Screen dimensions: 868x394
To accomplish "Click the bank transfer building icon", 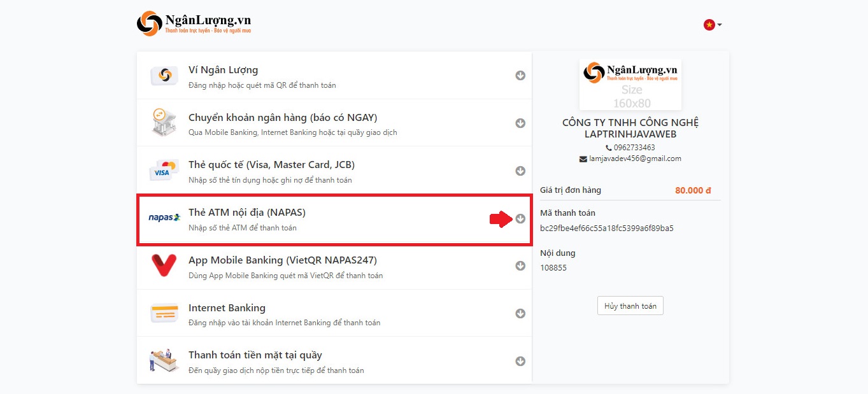I will pos(164,123).
